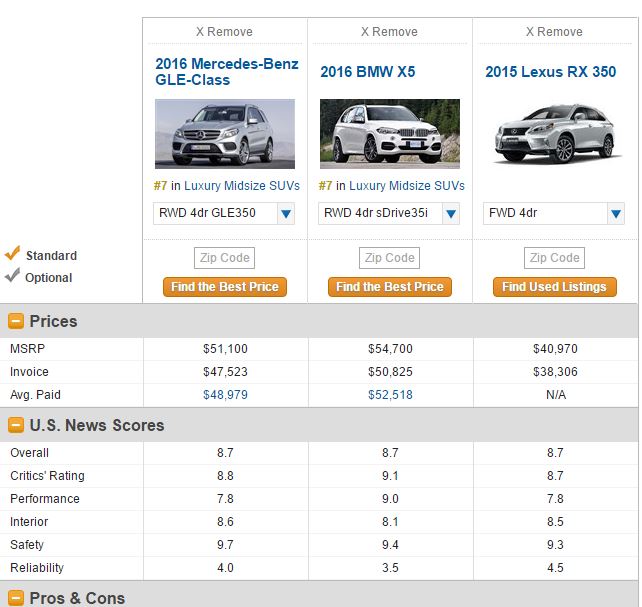The width and height of the screenshot is (642, 607).
Task: Click the Pros & Cons heading
Action: [x=77, y=598]
